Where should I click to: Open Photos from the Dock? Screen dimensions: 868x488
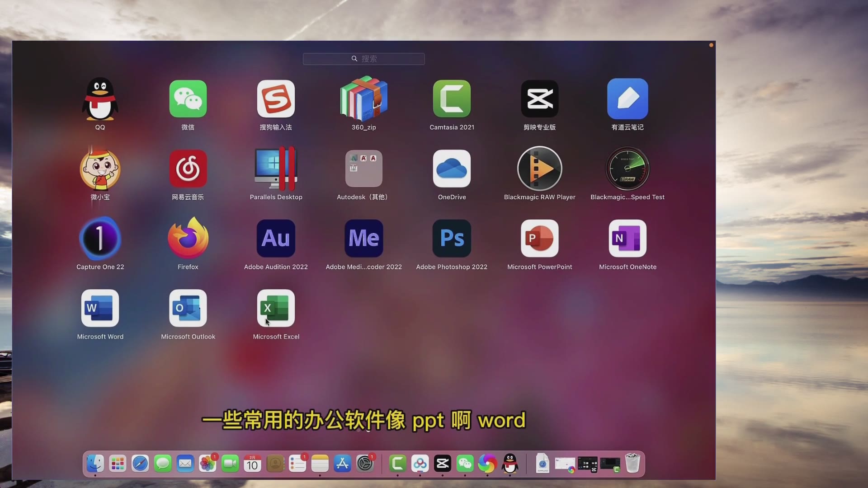208,464
